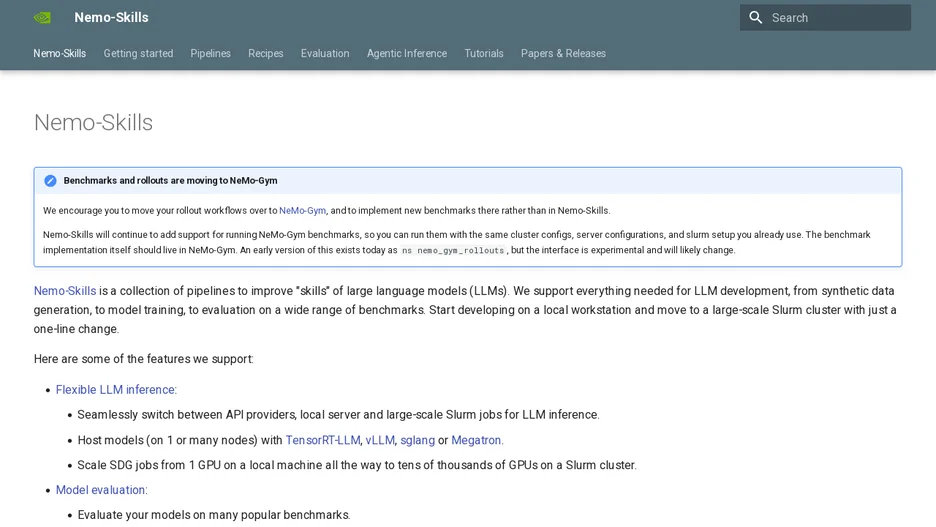The width and height of the screenshot is (936, 527).
Task: Select the Agentic Inference tab
Action: pyautogui.click(x=407, y=53)
